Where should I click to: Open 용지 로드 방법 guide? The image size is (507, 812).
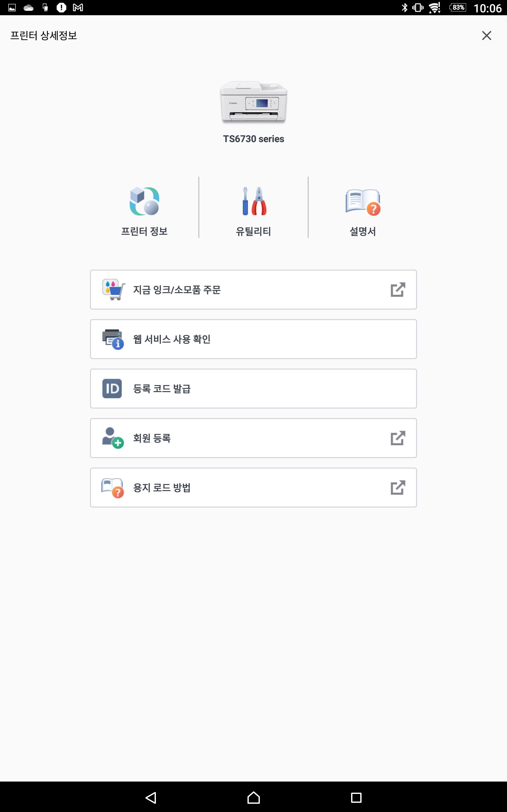(253, 488)
